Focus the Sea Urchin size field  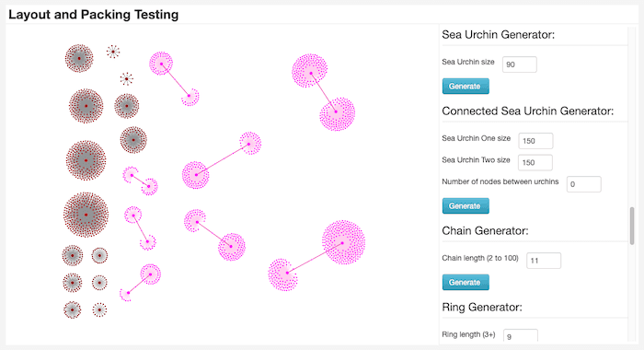tap(519, 64)
